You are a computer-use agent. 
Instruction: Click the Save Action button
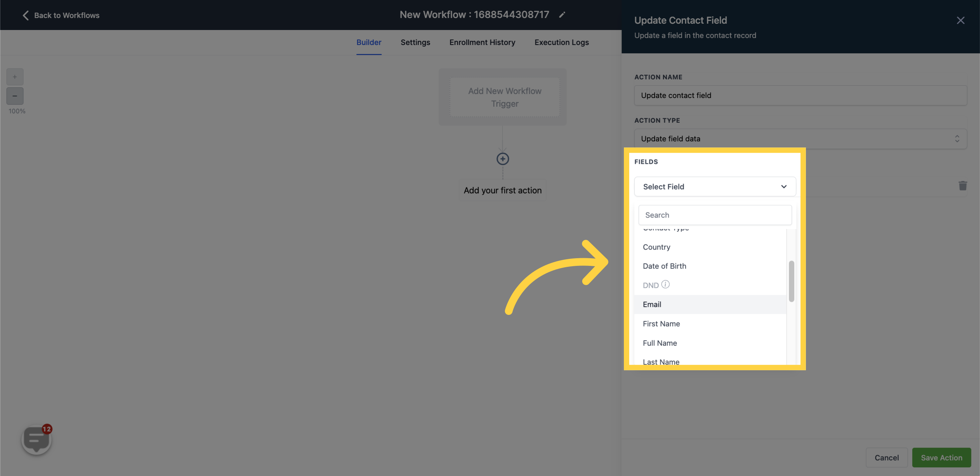tap(941, 457)
